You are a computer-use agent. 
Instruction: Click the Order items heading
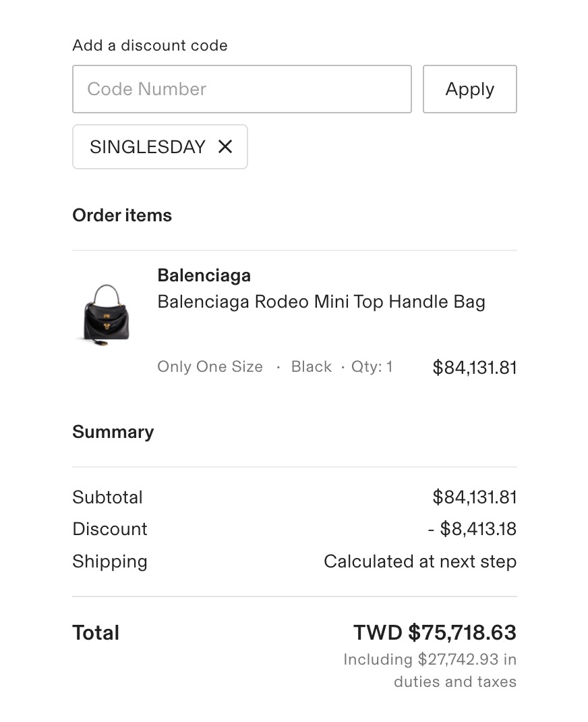[x=122, y=215]
